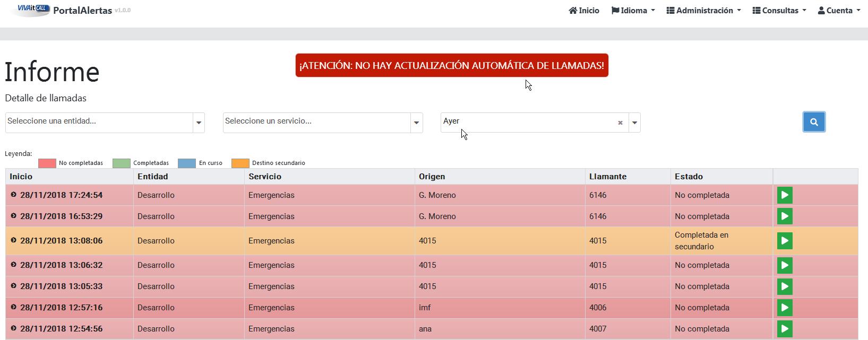
Task: Click Desarrollo in the 13:05:33 row
Action: pos(156,286)
